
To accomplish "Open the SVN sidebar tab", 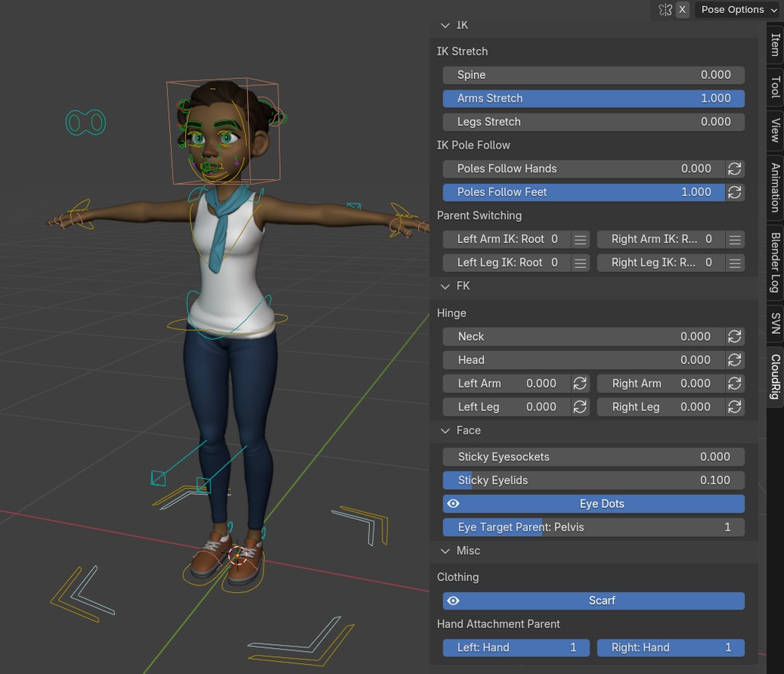I will click(775, 324).
